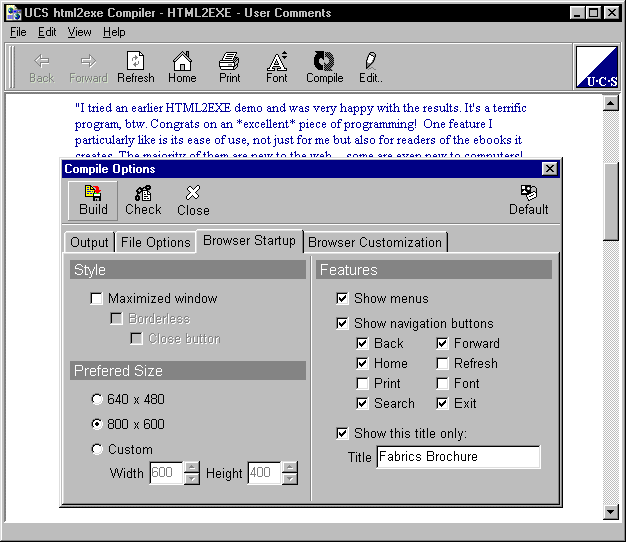Select the 640 x 480 size option
The width and height of the screenshot is (626, 542).
tap(97, 399)
